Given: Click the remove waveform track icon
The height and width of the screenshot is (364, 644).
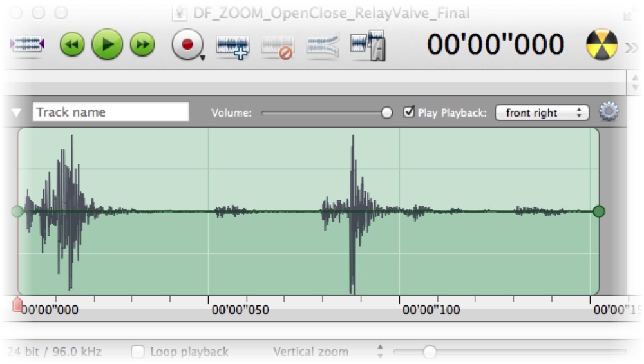Looking at the screenshot, I should [x=278, y=48].
